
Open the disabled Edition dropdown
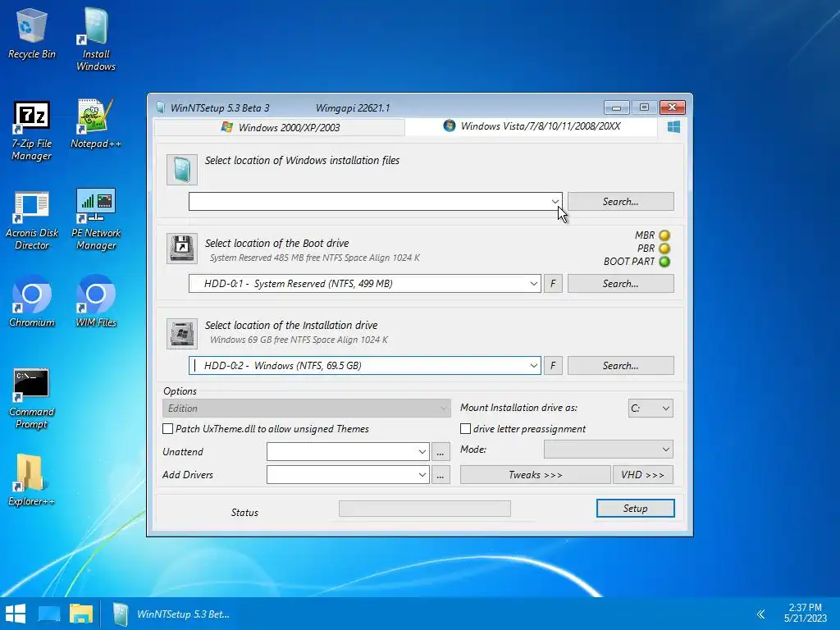click(306, 409)
